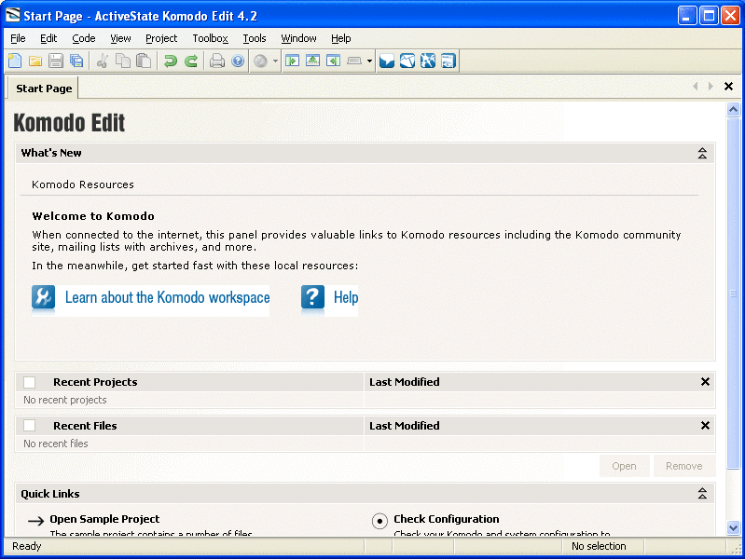The height and width of the screenshot is (560, 745).
Task: Tick the Recent Projects header checkbox
Action: (30, 382)
